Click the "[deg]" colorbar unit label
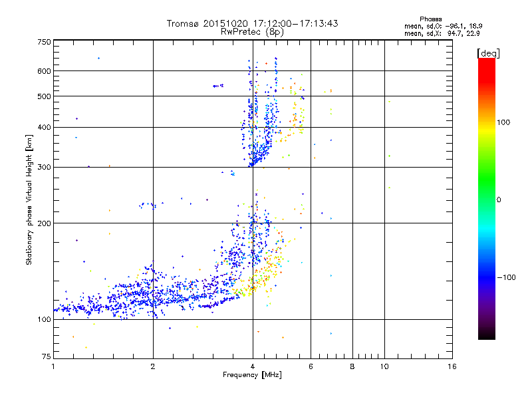This screenshot has height=399, width=532. [488, 53]
